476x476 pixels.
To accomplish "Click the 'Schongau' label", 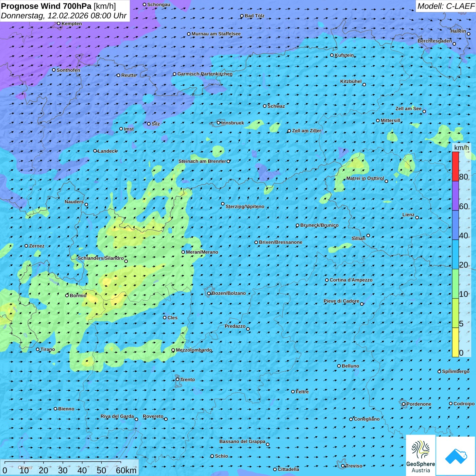I will coord(159,4).
